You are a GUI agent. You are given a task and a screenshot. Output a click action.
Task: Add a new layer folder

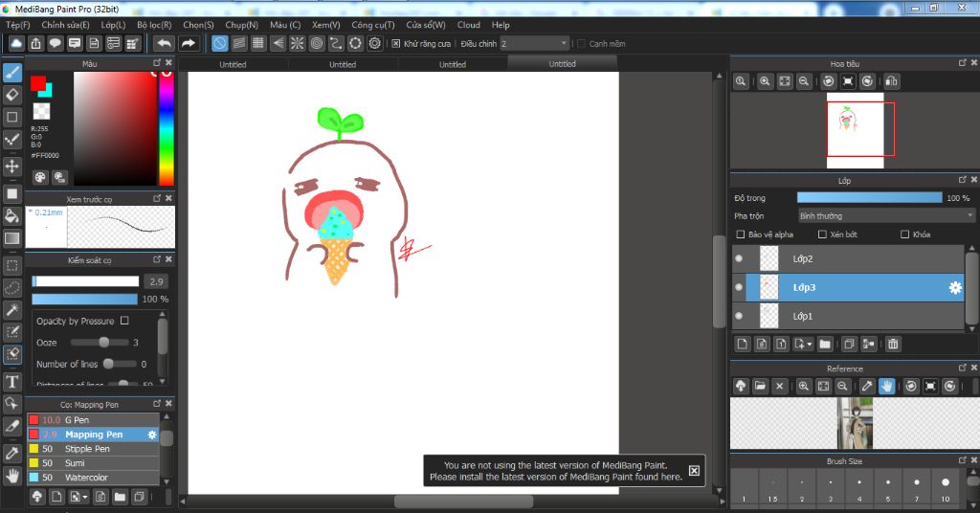pos(825,344)
